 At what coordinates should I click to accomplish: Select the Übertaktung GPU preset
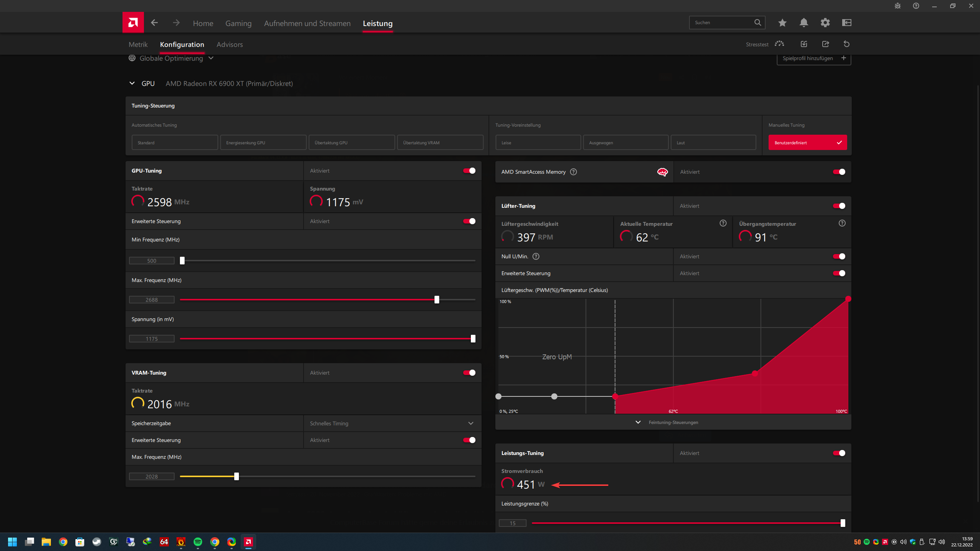[x=351, y=143]
